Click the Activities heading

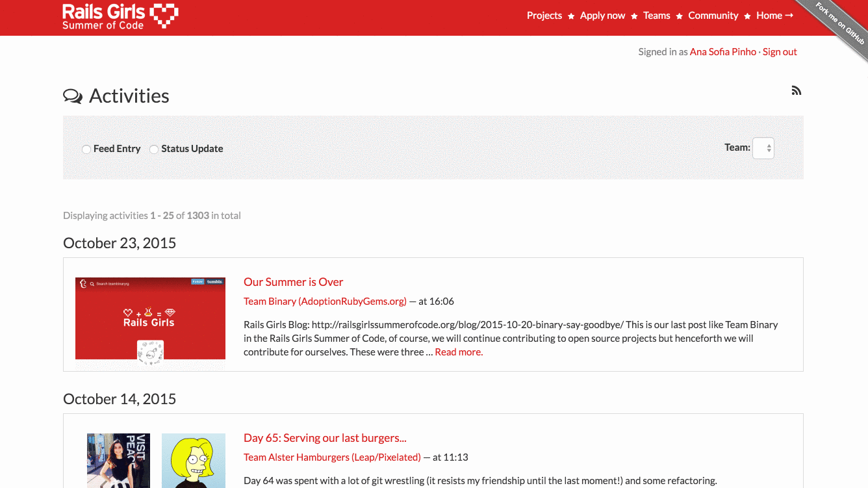coord(116,96)
